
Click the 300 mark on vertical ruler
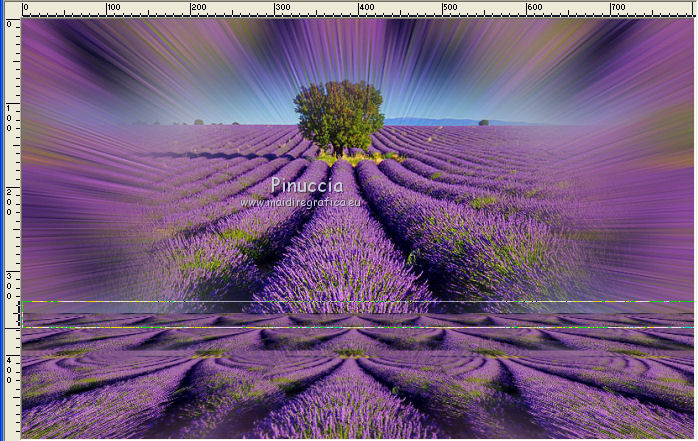(9, 287)
